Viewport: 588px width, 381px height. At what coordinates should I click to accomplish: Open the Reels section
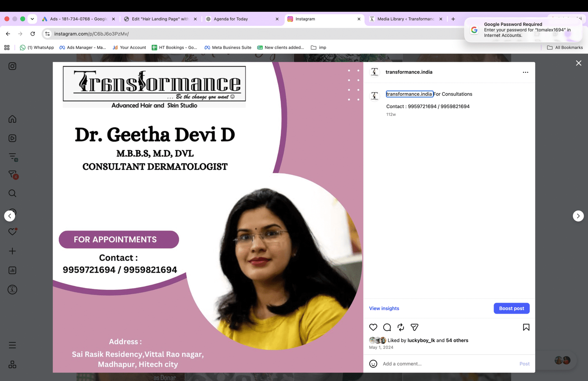(x=12, y=138)
